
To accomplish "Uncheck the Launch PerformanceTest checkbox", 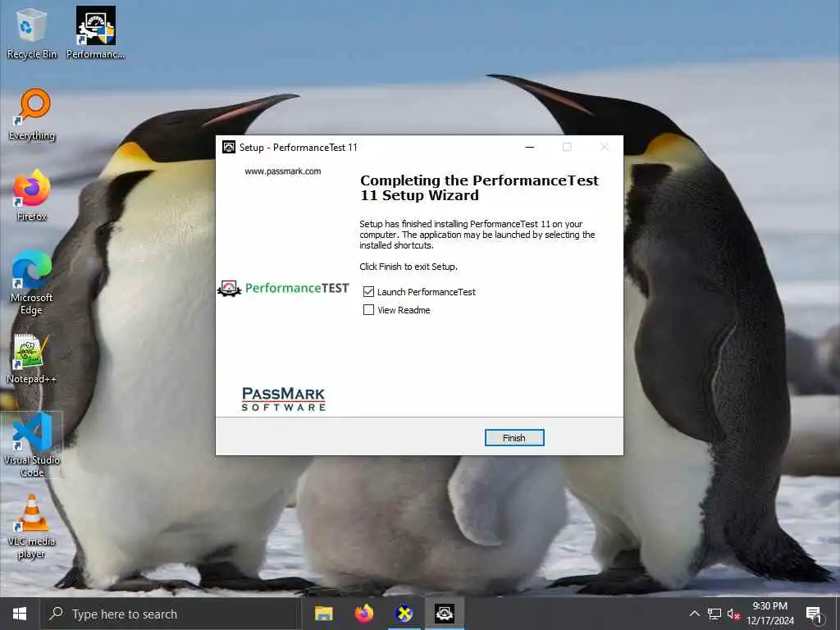I will point(368,291).
